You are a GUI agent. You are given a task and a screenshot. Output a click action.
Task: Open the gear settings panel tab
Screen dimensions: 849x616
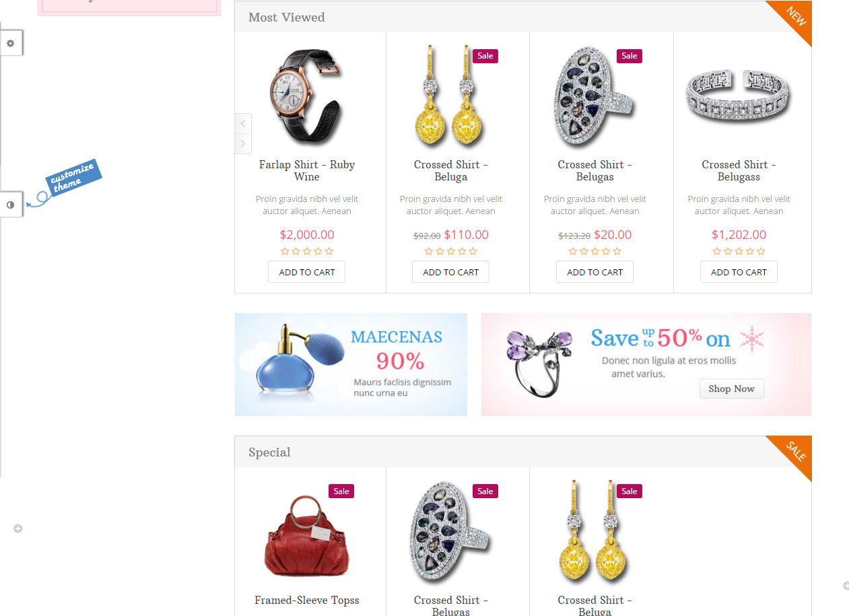11,43
